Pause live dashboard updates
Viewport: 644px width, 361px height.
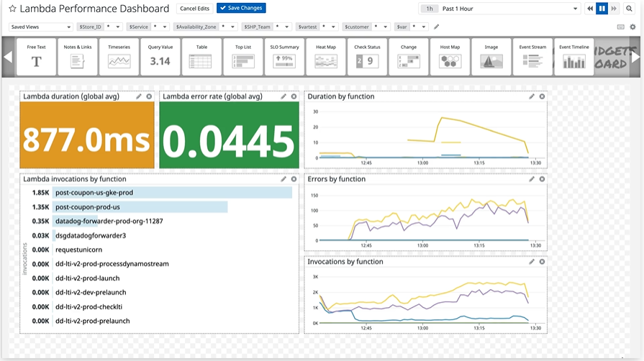(x=602, y=9)
